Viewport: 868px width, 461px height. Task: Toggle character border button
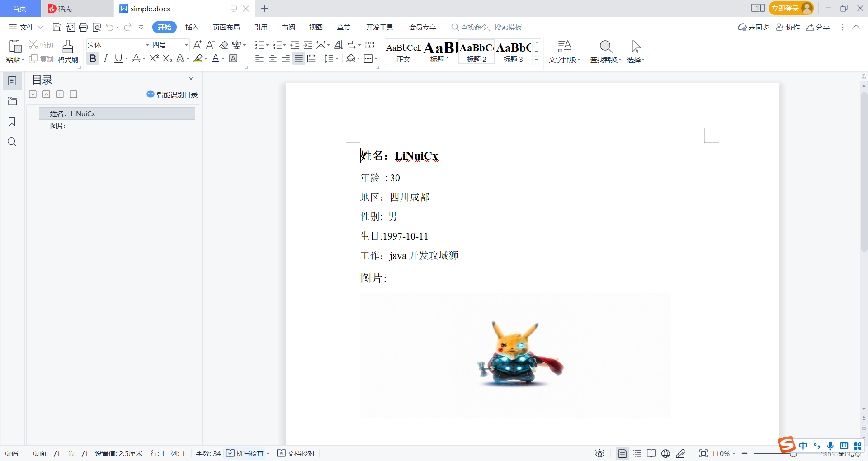point(233,58)
